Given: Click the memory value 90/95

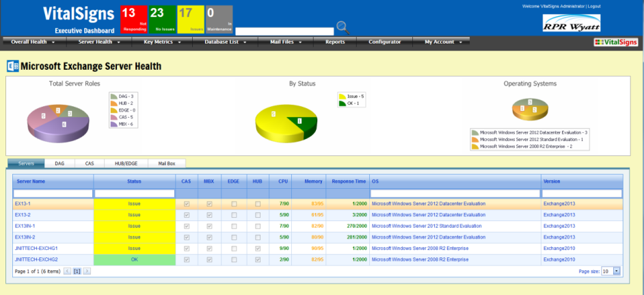Looking at the screenshot, I should coord(317,248).
